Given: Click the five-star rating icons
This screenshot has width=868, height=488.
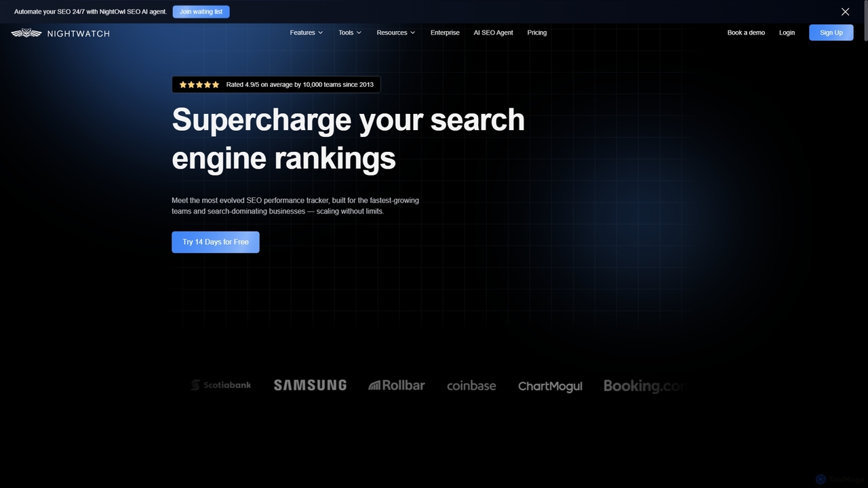Looking at the screenshot, I should coord(199,85).
